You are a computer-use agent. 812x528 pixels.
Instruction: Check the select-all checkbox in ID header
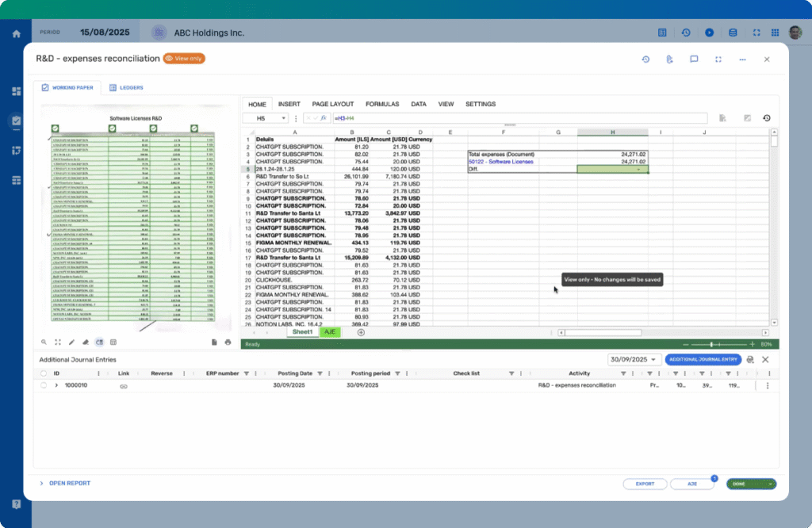42,373
